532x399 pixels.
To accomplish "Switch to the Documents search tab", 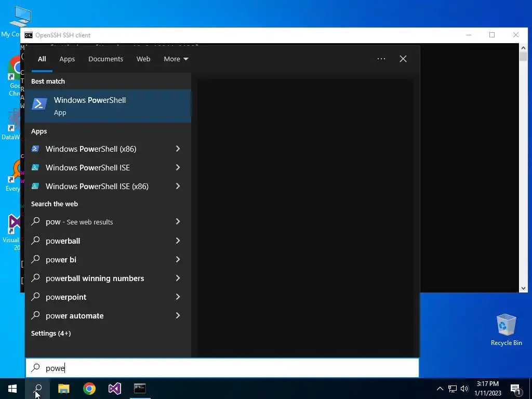I will click(105, 59).
